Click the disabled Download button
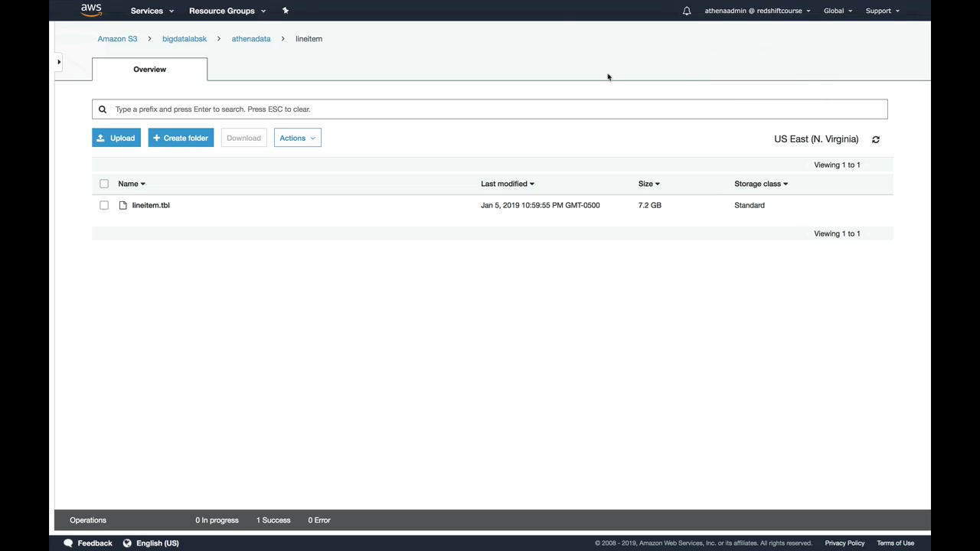The width and height of the screenshot is (980, 551). tap(243, 138)
